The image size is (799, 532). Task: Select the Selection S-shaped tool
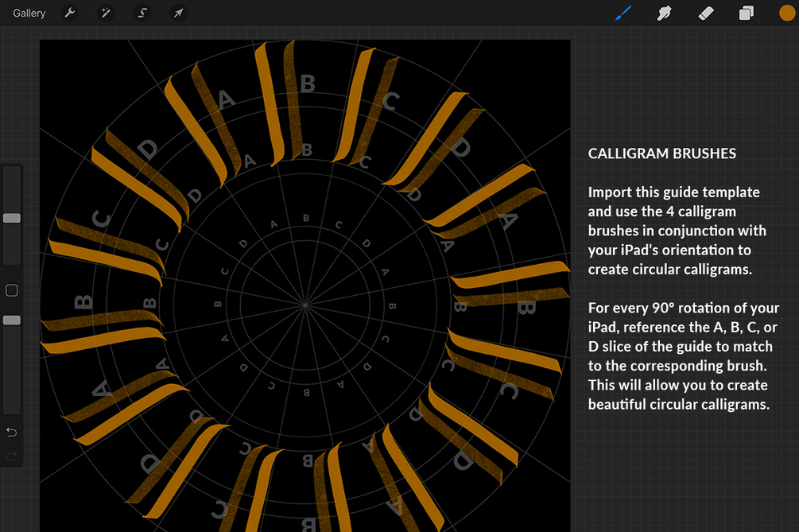(x=142, y=13)
